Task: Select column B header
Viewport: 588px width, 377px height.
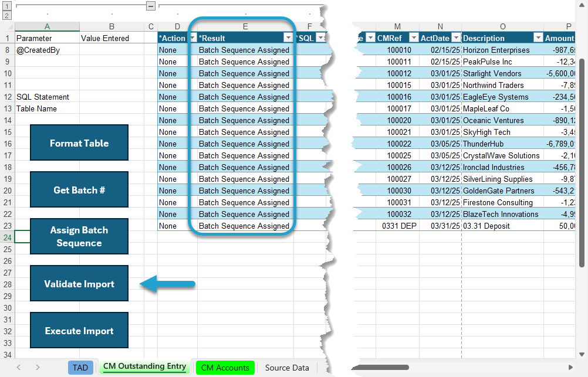Action: point(111,26)
